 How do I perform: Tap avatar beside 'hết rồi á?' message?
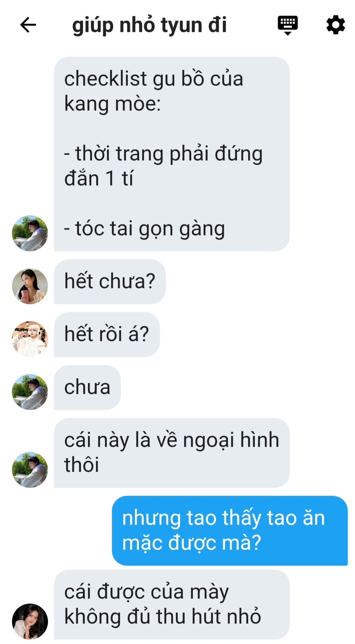[x=30, y=339]
